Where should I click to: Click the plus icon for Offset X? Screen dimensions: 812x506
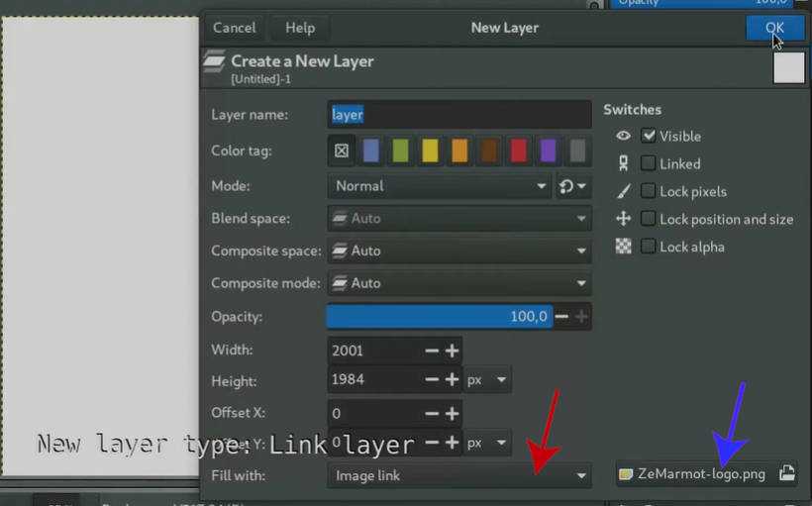tap(452, 413)
